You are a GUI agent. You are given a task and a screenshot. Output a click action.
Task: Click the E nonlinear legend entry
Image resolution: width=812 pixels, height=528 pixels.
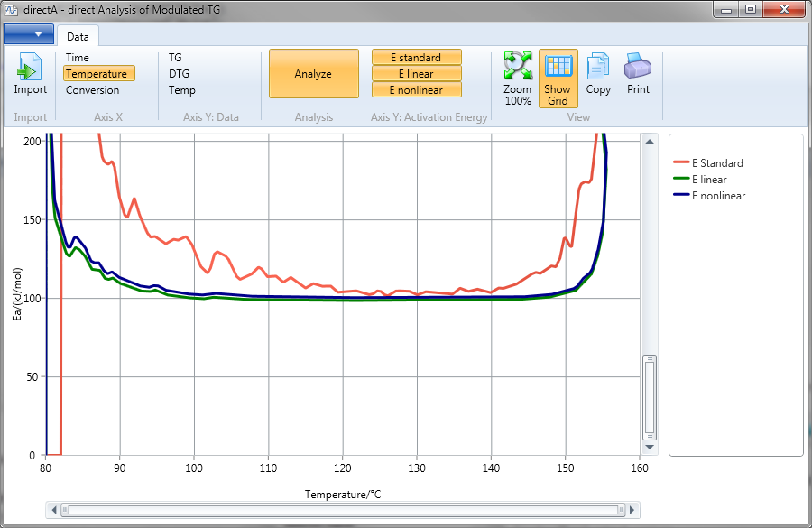[x=709, y=195]
